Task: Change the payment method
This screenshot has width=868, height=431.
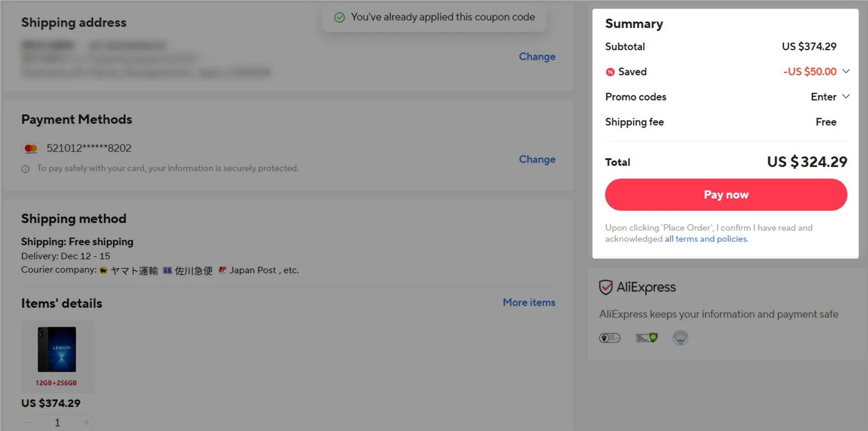Action: (537, 159)
